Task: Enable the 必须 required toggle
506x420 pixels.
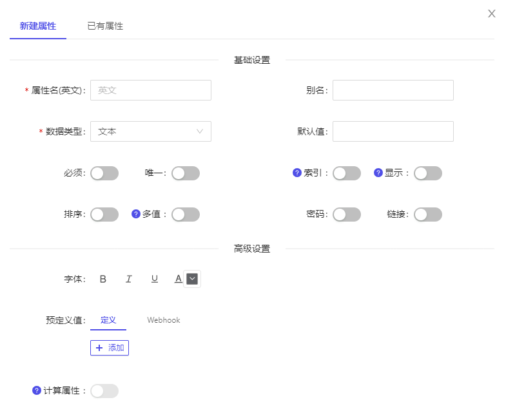Action: coord(104,173)
